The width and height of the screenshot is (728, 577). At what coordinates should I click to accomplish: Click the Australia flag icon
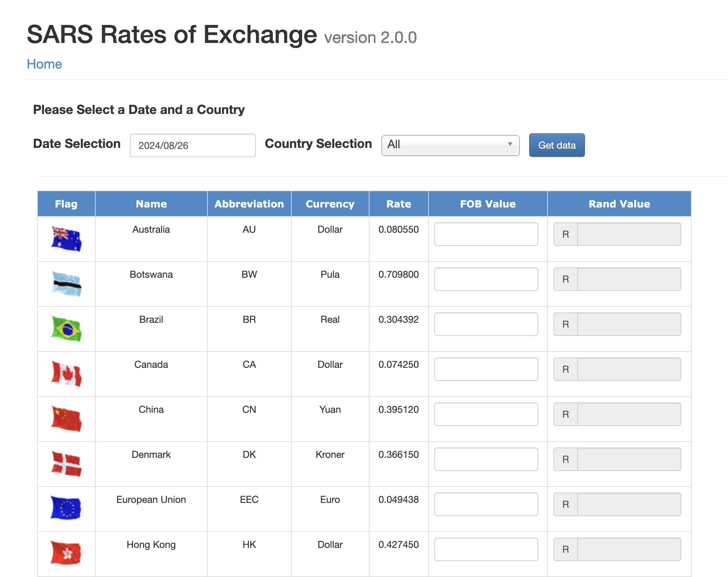[66, 239]
